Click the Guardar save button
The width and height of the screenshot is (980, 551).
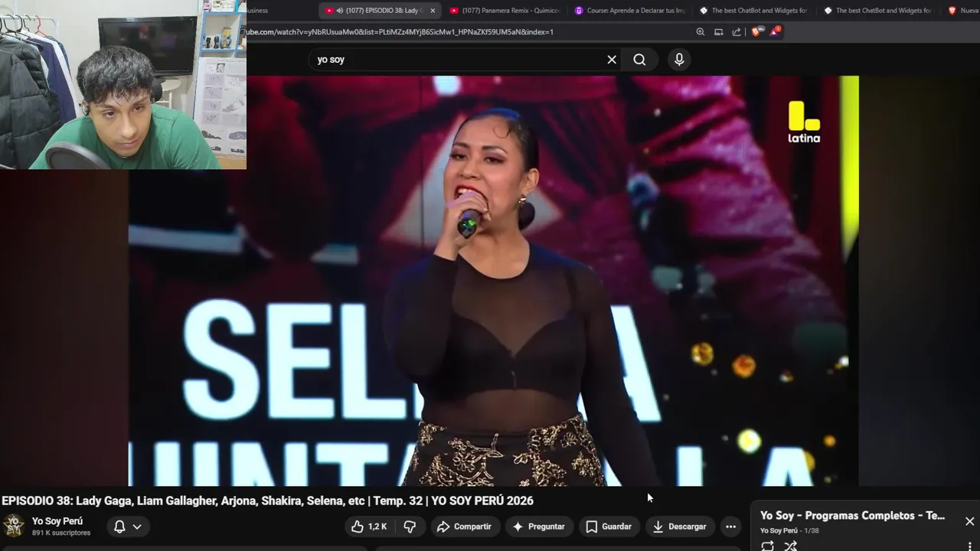[609, 527]
